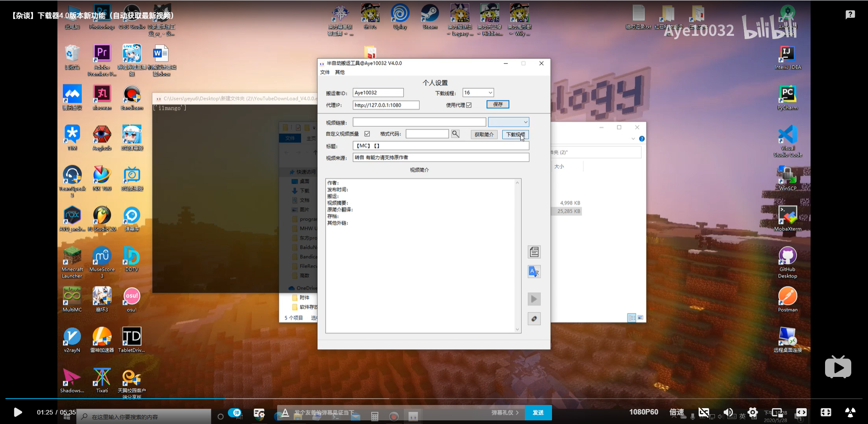
Task: Click the 格式代码 input field
Action: pyautogui.click(x=427, y=134)
